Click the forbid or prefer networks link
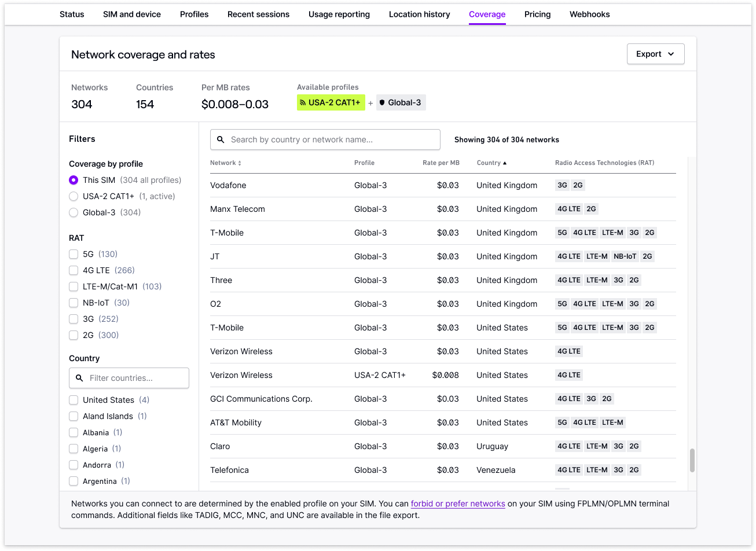The width and height of the screenshot is (756, 551). pos(458,504)
